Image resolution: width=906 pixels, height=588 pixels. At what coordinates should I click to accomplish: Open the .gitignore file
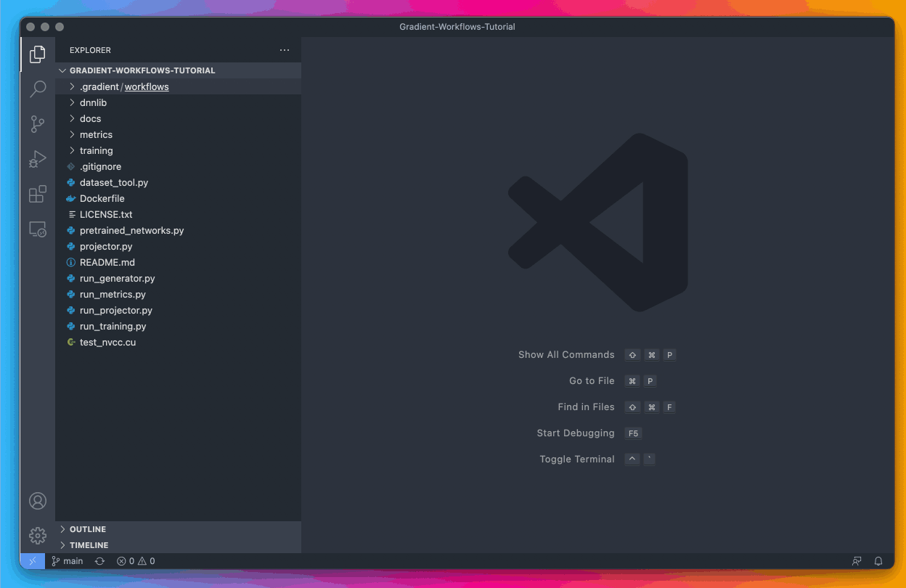(178, 166)
